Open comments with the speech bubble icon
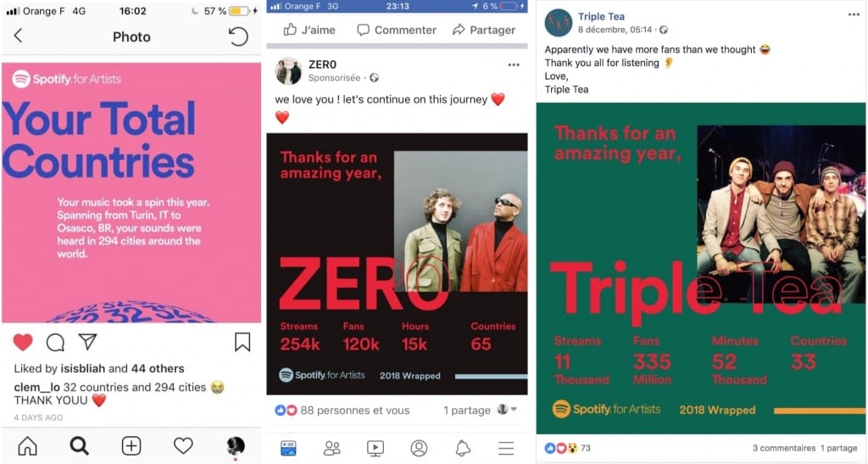Screen dimensions: 868x464 coord(55,343)
